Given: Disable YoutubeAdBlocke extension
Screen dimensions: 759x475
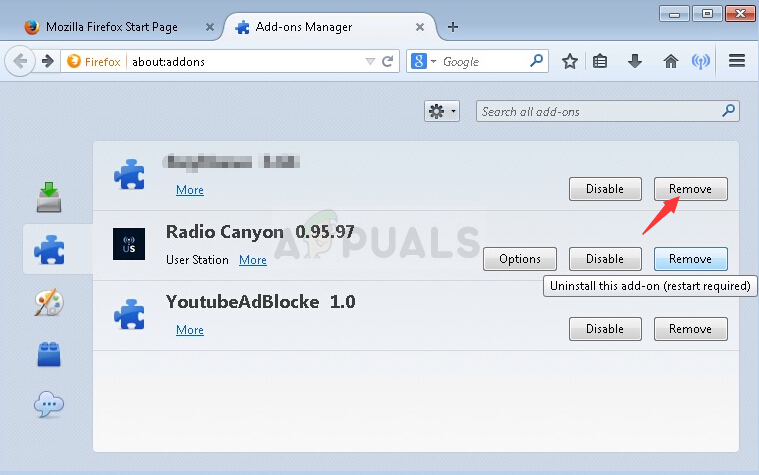Looking at the screenshot, I should coord(605,329).
